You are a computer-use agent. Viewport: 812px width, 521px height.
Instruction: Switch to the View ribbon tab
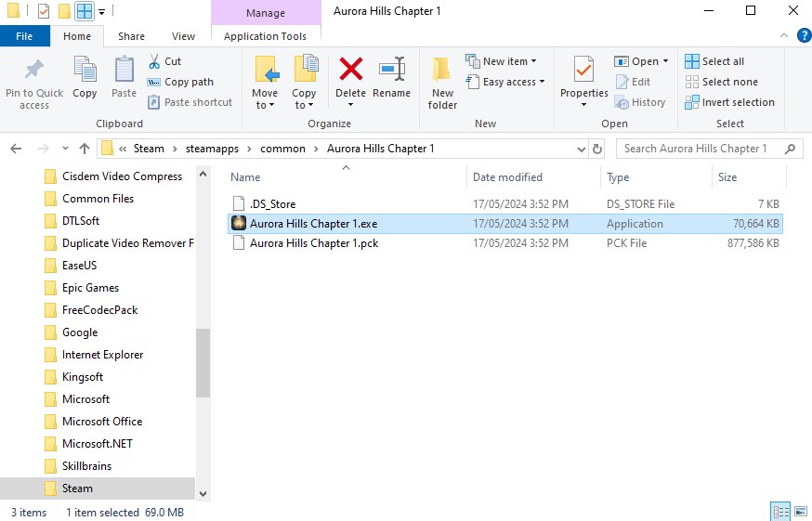tap(183, 36)
